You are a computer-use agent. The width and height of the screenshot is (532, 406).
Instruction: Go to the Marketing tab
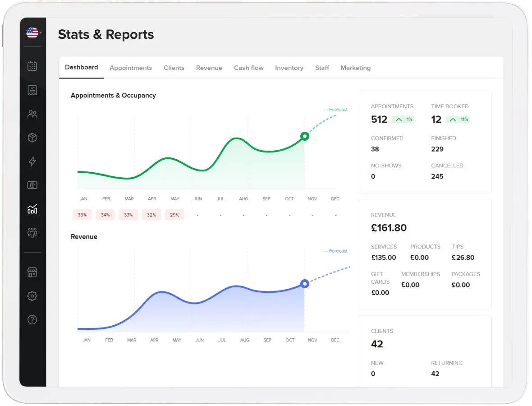[355, 68]
